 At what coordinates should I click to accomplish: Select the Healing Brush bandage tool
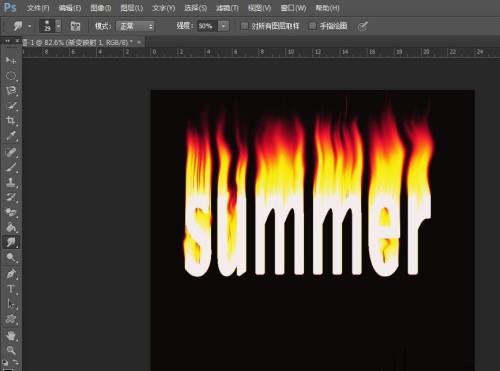[x=11, y=152]
